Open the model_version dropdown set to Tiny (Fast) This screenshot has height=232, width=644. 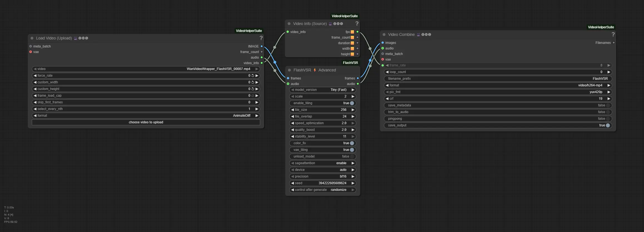323,90
